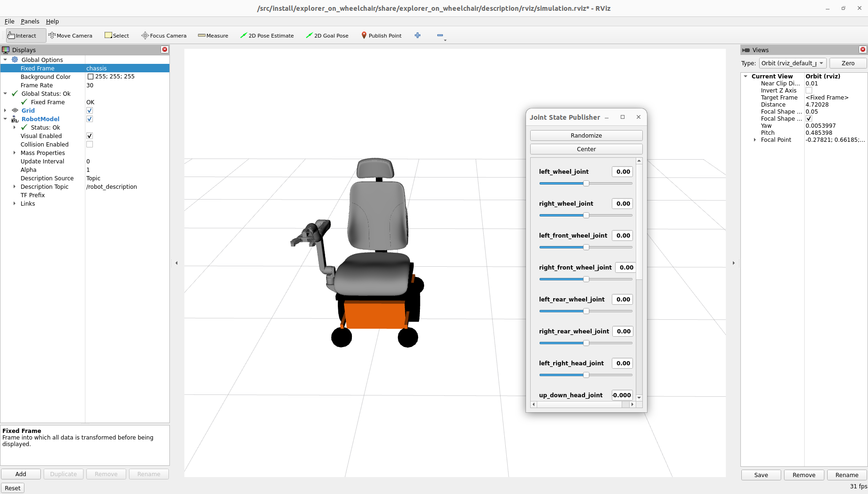Open the Panels menu
The image size is (868, 494).
30,21
